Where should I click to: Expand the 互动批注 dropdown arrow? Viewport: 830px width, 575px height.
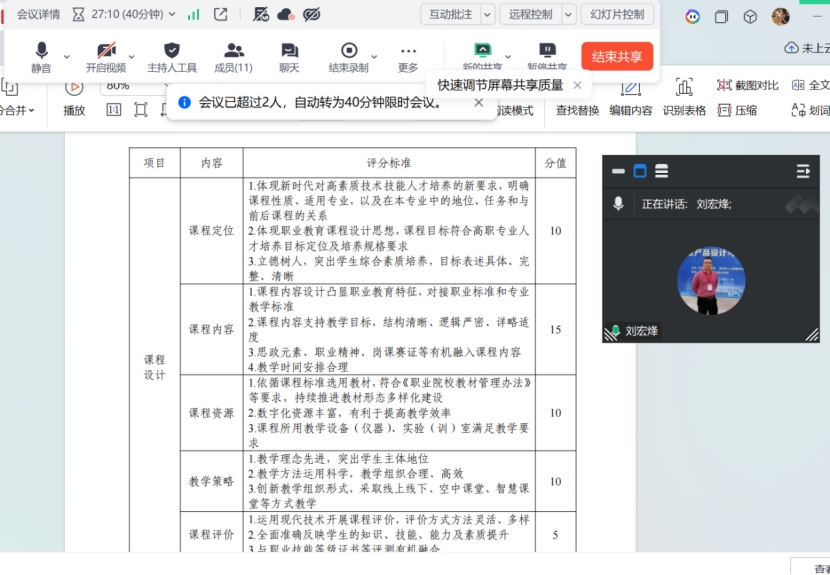(x=488, y=14)
